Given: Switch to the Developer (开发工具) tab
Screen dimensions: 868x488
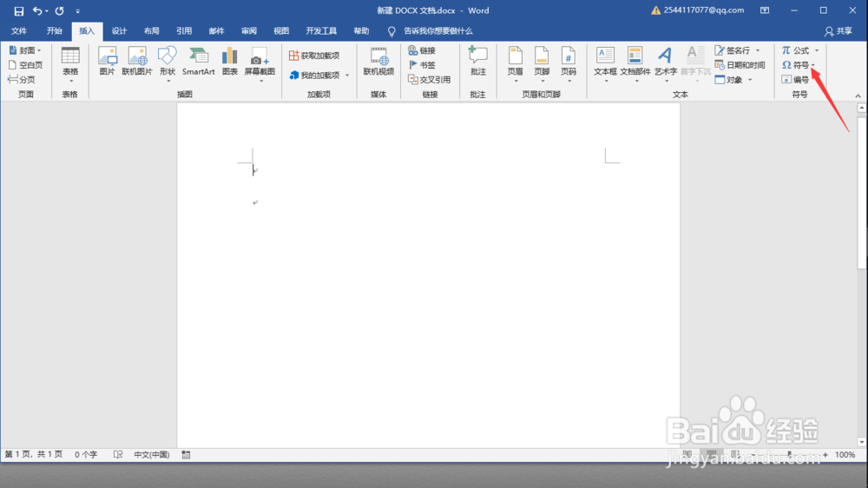Looking at the screenshot, I should point(321,31).
